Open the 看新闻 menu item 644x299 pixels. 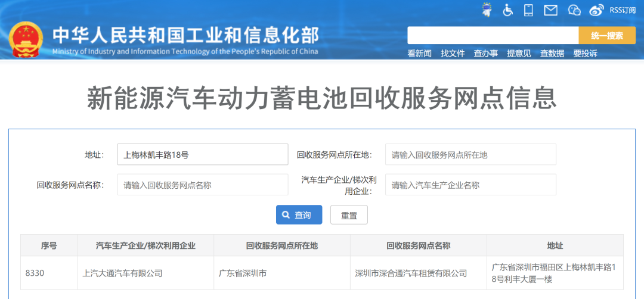[x=419, y=54]
